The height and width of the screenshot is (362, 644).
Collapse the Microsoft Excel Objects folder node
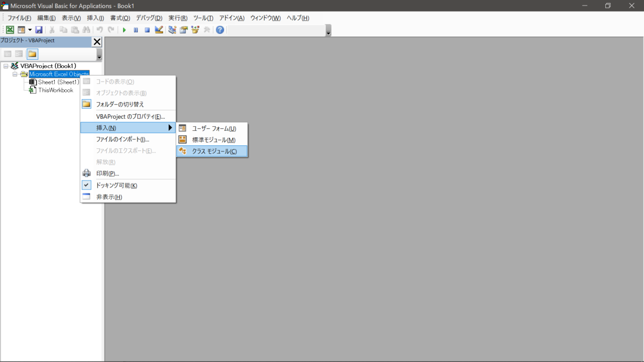[15, 74]
